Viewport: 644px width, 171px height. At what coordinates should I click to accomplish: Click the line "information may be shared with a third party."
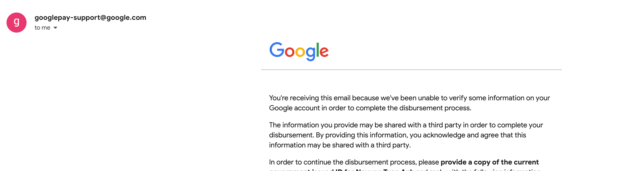[340, 145]
